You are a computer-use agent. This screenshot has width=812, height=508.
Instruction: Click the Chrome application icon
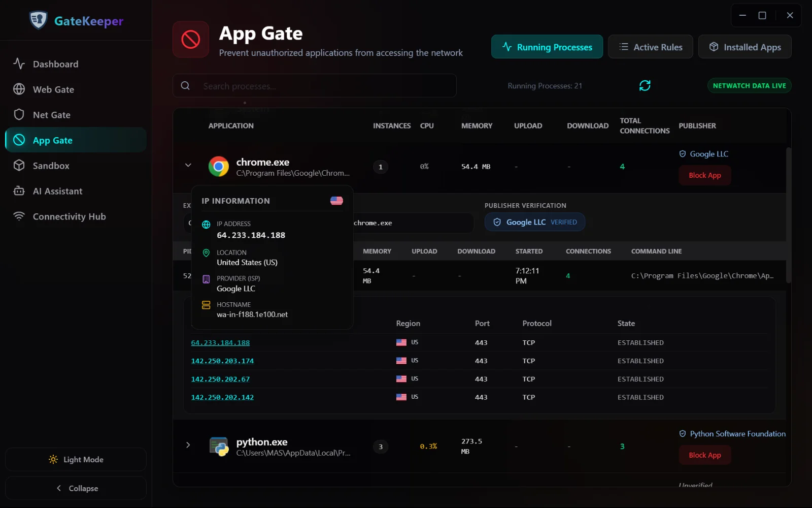tap(219, 166)
